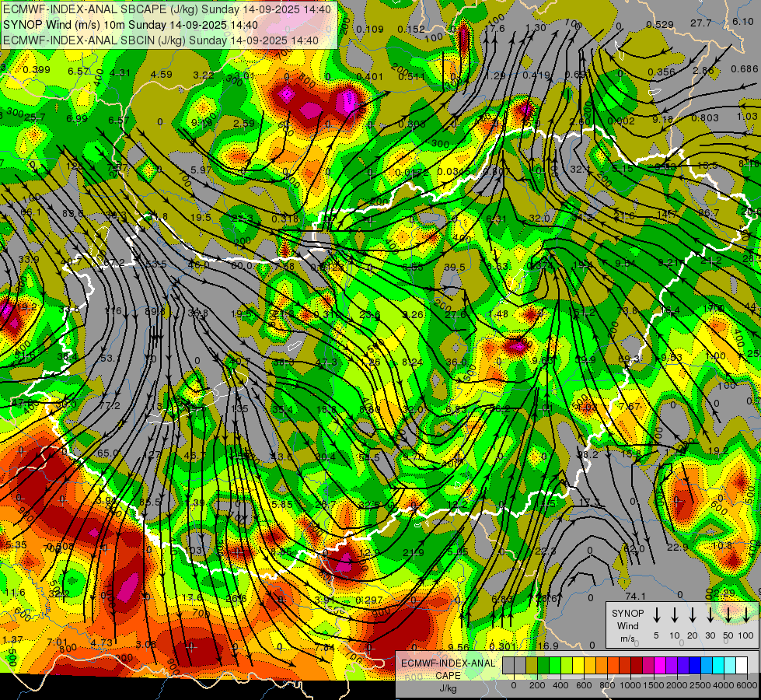Pick the dark green swatch in the CAPE colorbar

click(543, 666)
